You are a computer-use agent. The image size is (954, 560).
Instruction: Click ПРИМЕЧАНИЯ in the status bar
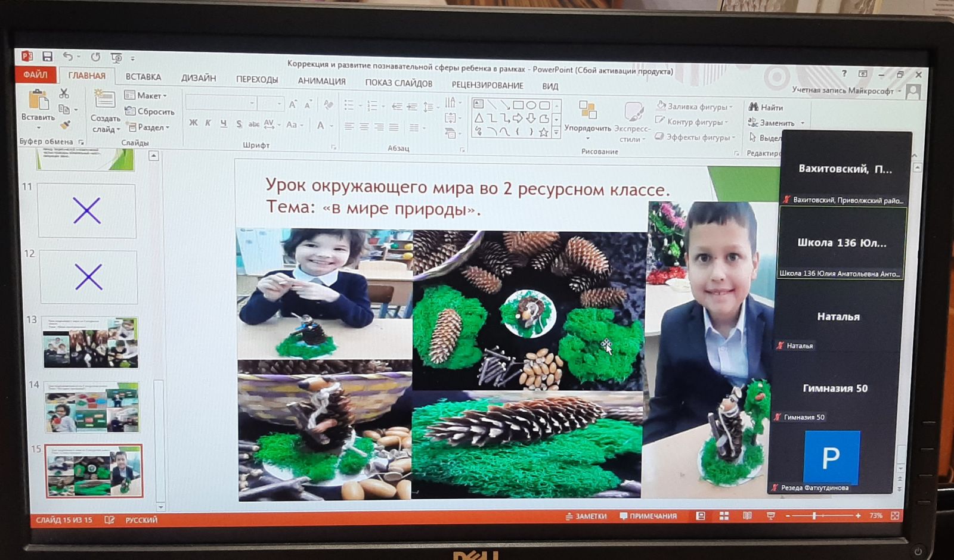[648, 516]
